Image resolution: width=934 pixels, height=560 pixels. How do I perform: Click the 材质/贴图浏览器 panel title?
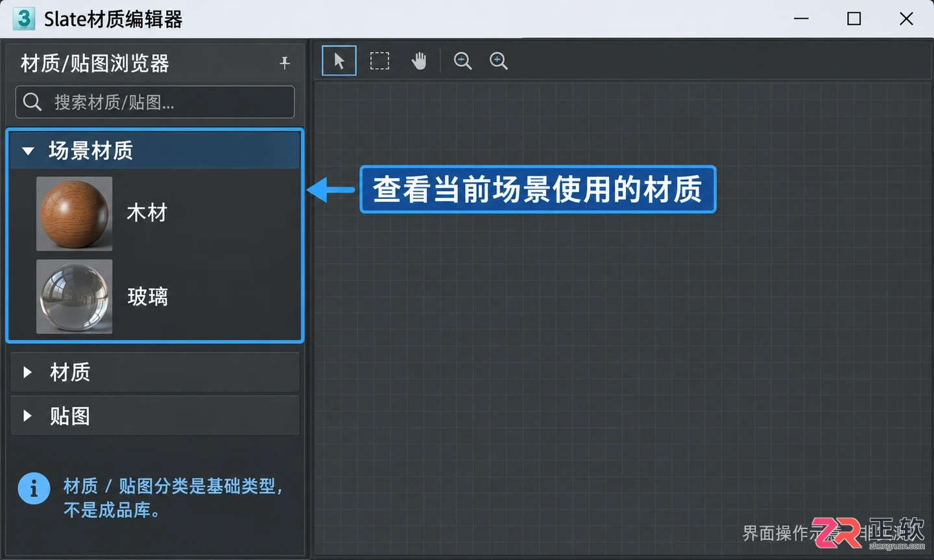point(95,64)
